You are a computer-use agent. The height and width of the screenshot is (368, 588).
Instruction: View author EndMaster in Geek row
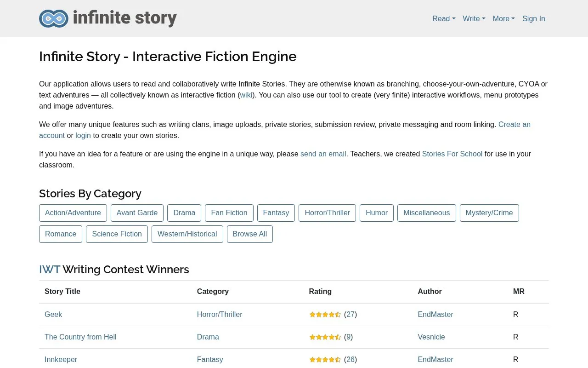click(x=435, y=315)
